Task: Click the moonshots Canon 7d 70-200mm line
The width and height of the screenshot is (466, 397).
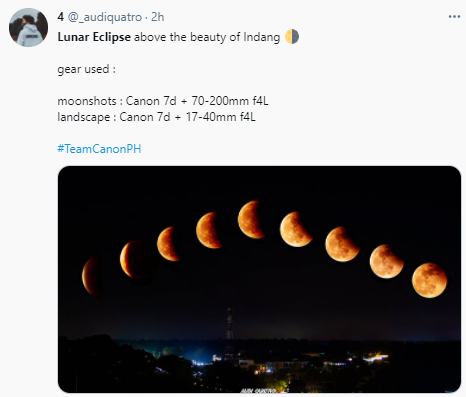Action: [163, 101]
